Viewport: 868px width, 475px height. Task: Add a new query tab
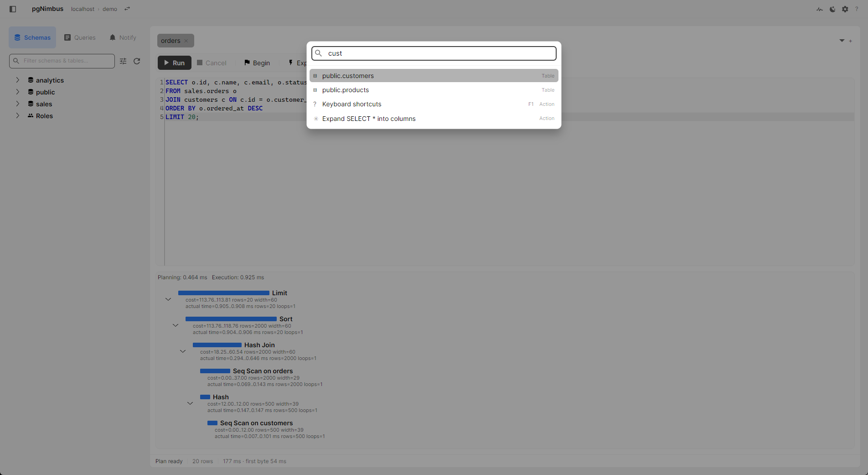tap(851, 41)
